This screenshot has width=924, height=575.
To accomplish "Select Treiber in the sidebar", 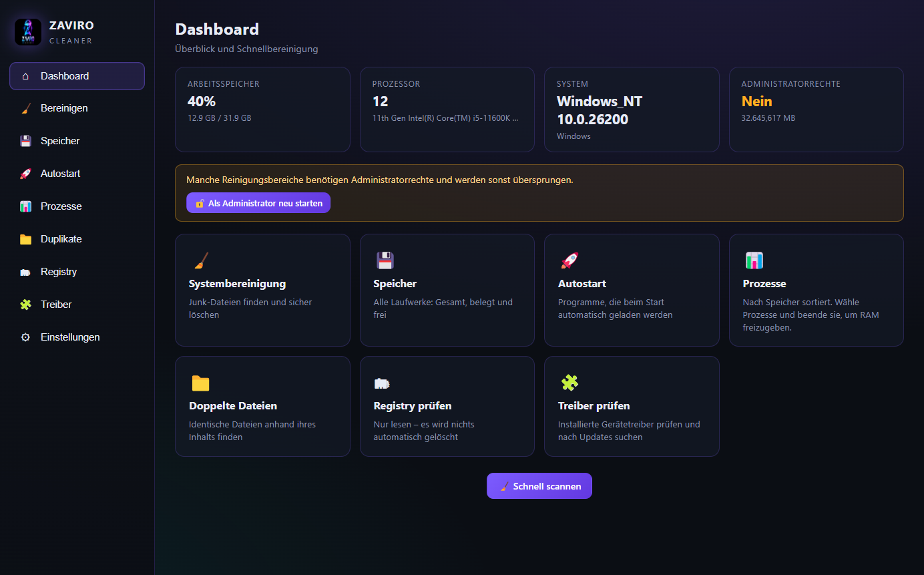I will tap(77, 305).
